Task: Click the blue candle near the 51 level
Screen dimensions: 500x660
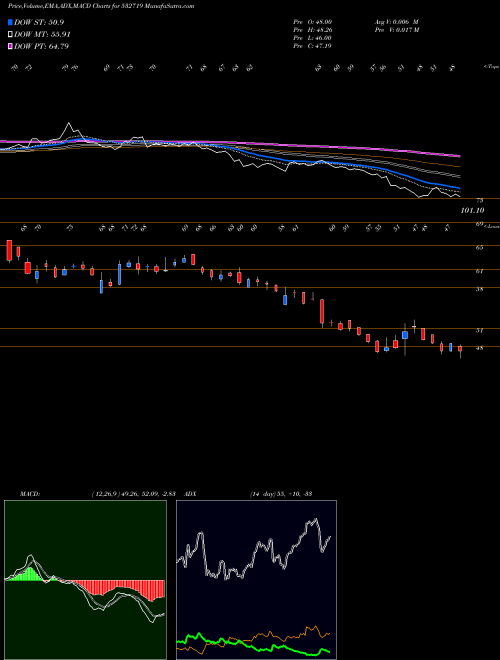Action: (x=405, y=335)
